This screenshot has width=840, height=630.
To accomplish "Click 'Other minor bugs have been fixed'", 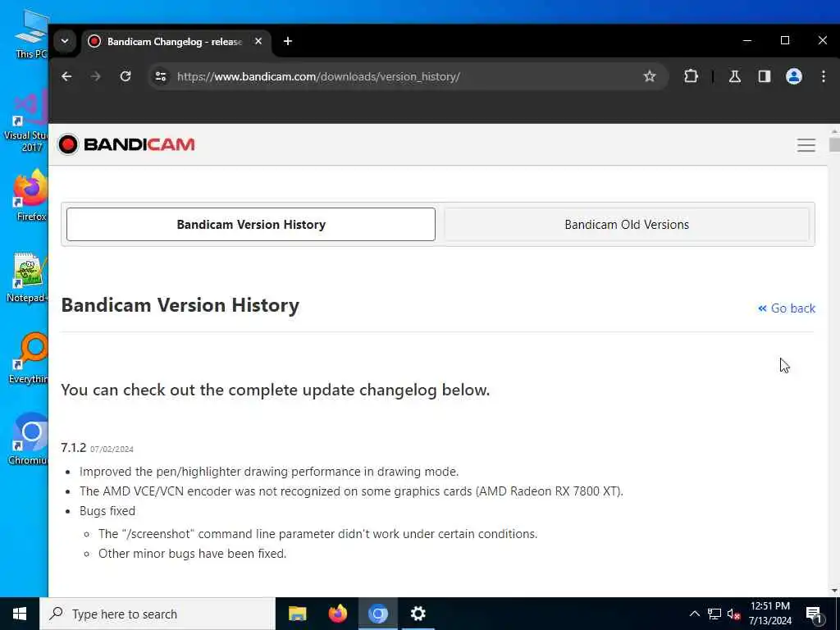I will [192, 554].
